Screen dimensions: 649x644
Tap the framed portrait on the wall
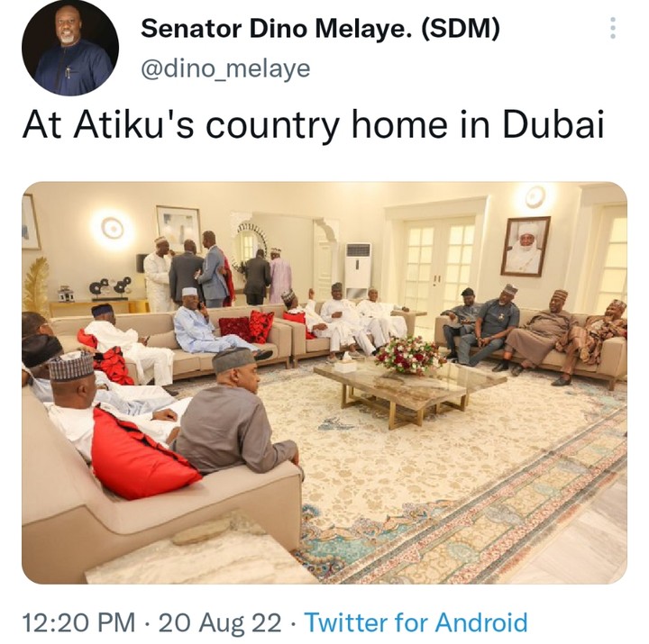tap(525, 245)
